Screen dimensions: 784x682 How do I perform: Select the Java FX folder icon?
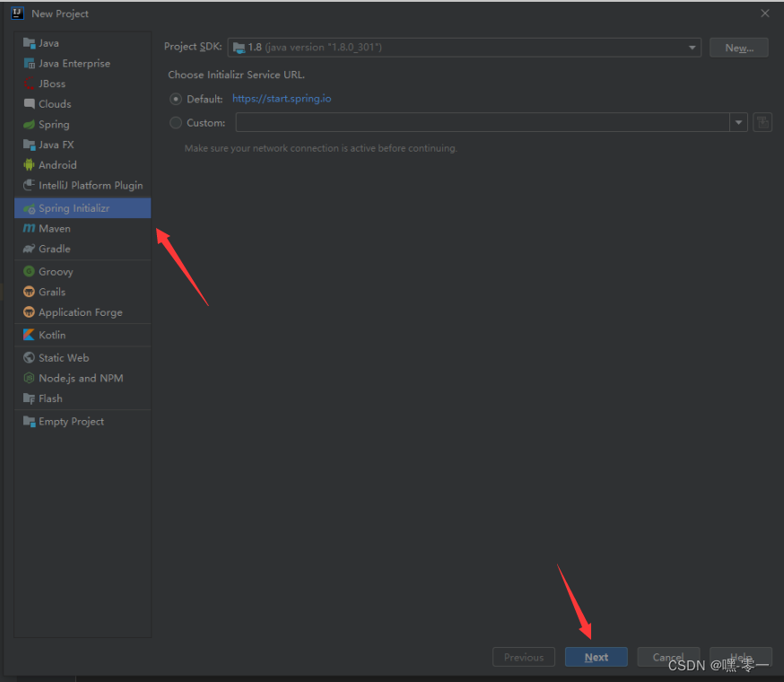click(29, 144)
